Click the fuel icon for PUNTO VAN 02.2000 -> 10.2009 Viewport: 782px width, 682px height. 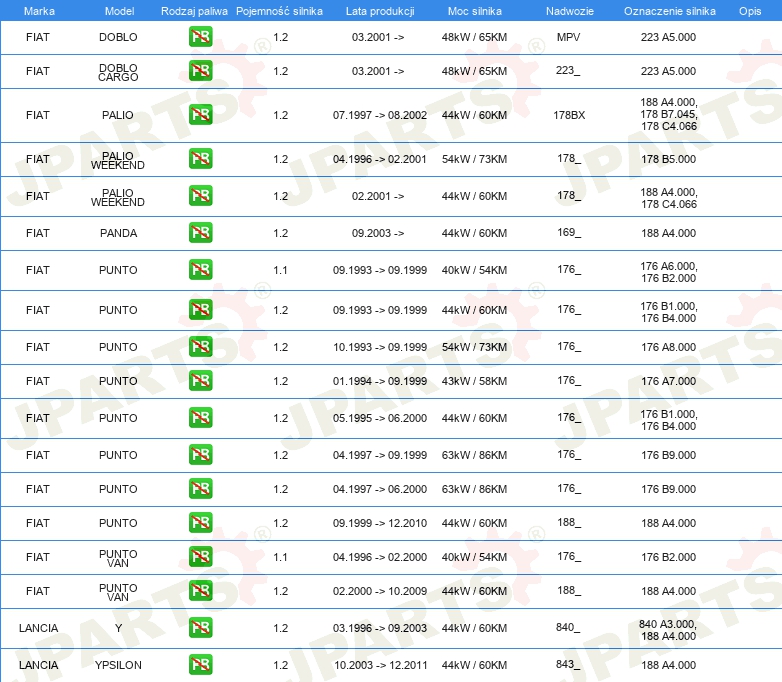coord(200,591)
